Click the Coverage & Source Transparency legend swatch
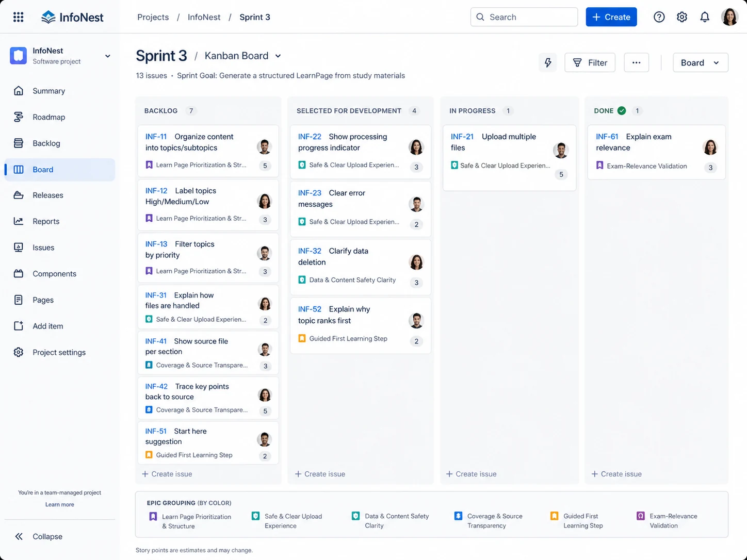The width and height of the screenshot is (747, 560). coord(458,516)
